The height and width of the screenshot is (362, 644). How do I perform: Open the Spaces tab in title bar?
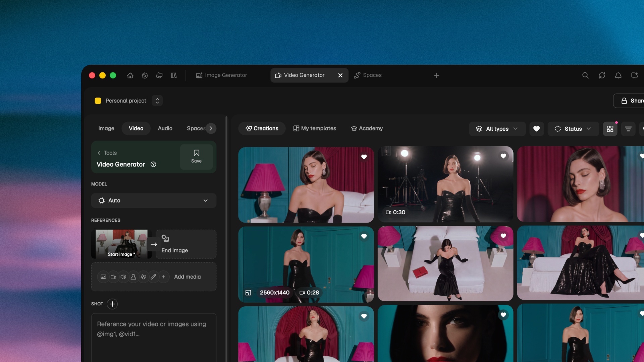pos(368,75)
